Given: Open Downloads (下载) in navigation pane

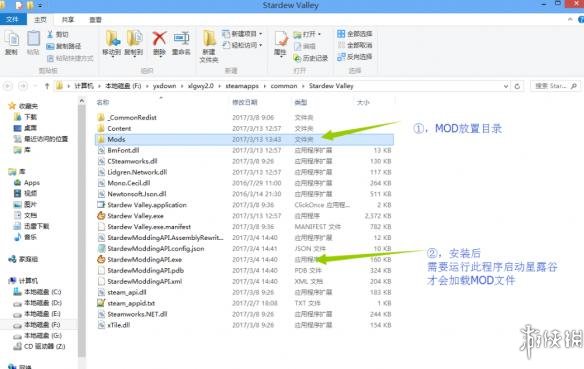Looking at the screenshot, I should 25,117.
